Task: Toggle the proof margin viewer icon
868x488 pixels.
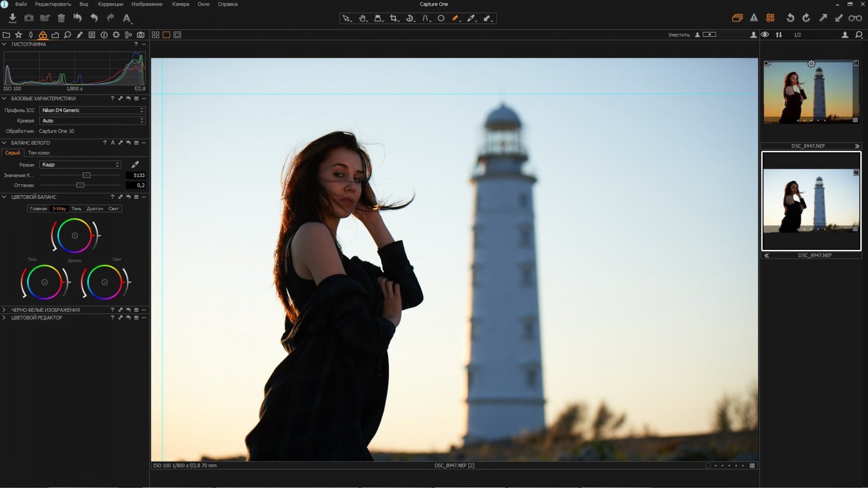Action: pos(177,35)
